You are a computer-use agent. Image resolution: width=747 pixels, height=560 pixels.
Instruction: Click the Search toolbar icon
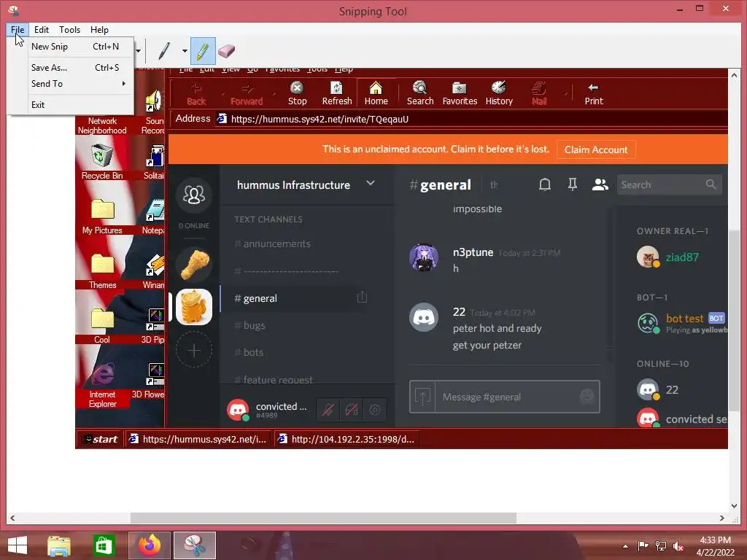pyautogui.click(x=420, y=93)
